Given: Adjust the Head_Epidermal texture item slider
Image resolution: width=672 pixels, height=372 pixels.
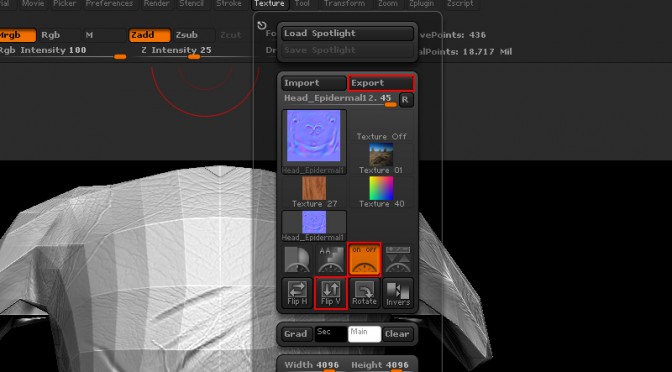Looking at the screenshot, I should pos(339,99).
